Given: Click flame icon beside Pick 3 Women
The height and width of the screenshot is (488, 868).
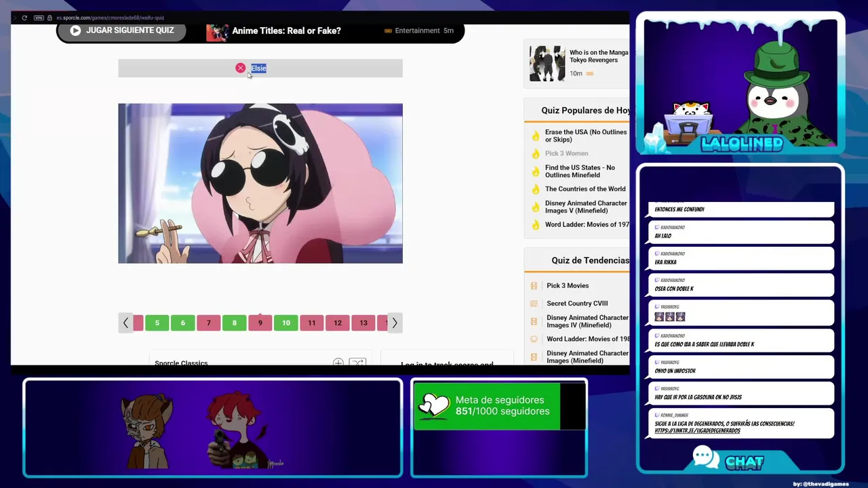Looking at the screenshot, I should point(536,154).
